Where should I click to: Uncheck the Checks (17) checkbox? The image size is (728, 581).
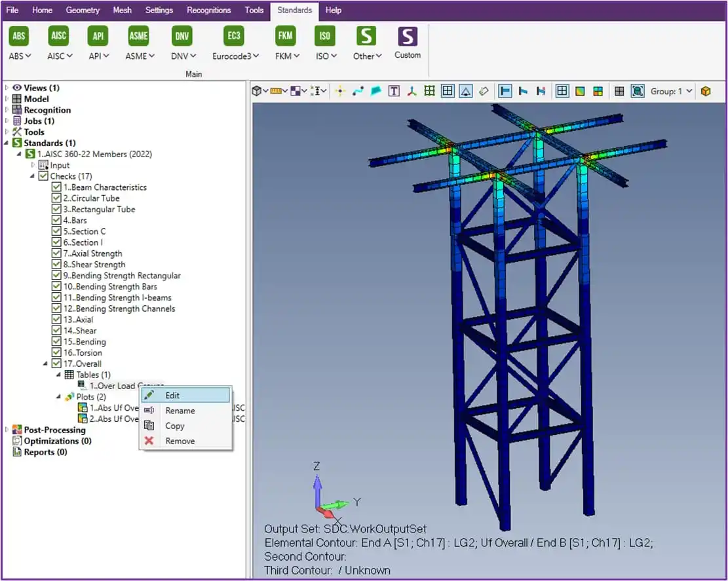[x=43, y=176]
